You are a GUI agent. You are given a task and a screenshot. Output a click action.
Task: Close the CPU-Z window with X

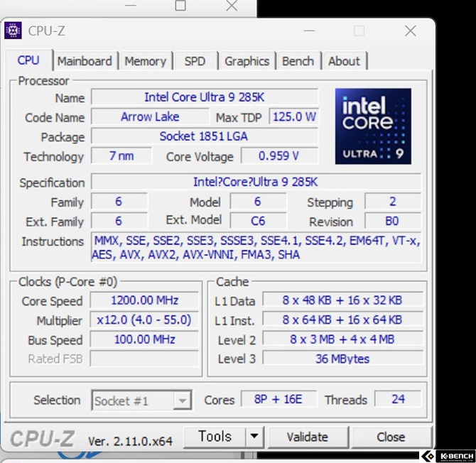(x=411, y=31)
